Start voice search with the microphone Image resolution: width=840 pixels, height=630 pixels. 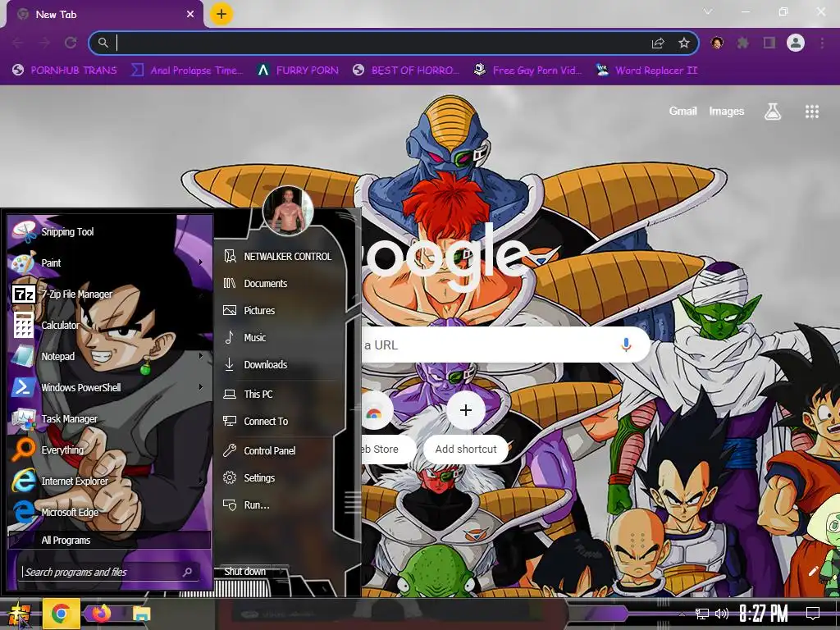(626, 345)
